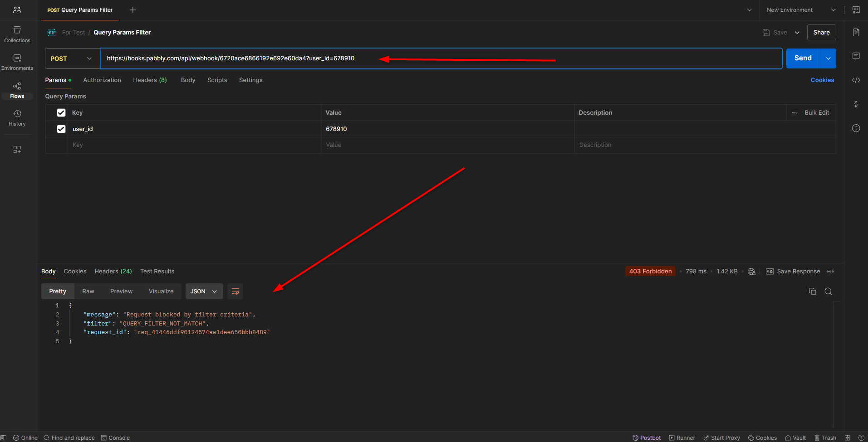Click the two-pane layout icon in status bar
The image size is (868, 442).
847,437
